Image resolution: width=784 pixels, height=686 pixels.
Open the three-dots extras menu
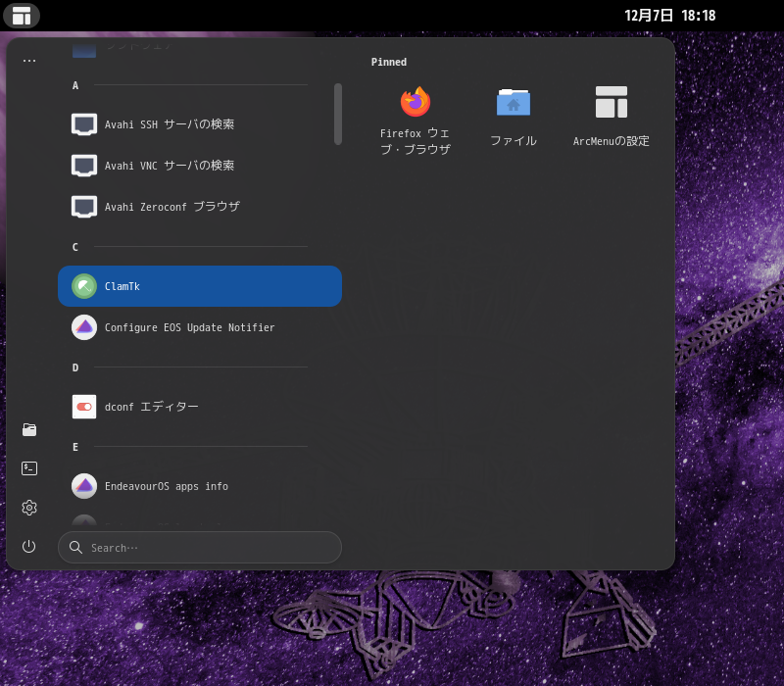(x=29, y=61)
